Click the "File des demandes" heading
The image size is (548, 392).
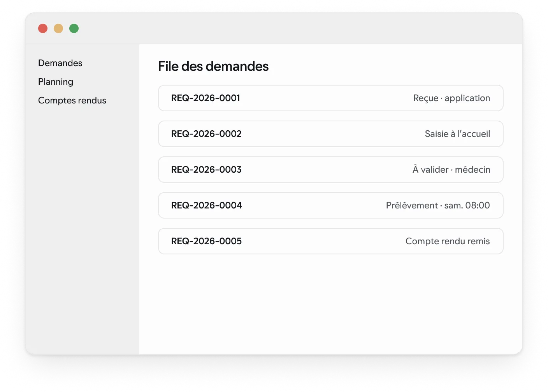coord(213,66)
